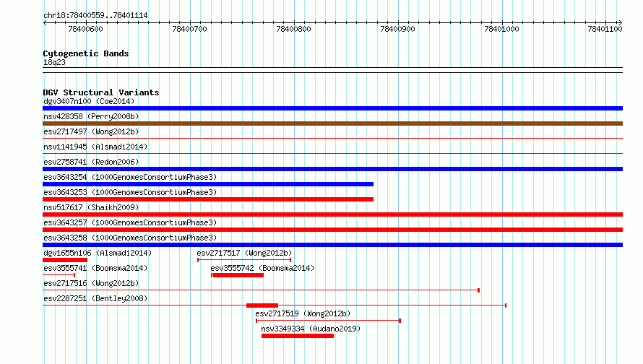The height and width of the screenshot is (364, 643).
Task: Click ruler position 78400900
Action: [398, 29]
